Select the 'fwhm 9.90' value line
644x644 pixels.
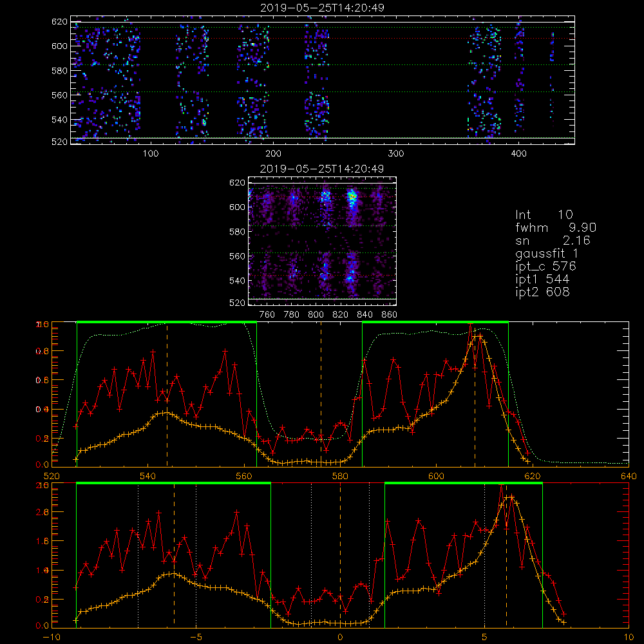pyautogui.click(x=556, y=227)
